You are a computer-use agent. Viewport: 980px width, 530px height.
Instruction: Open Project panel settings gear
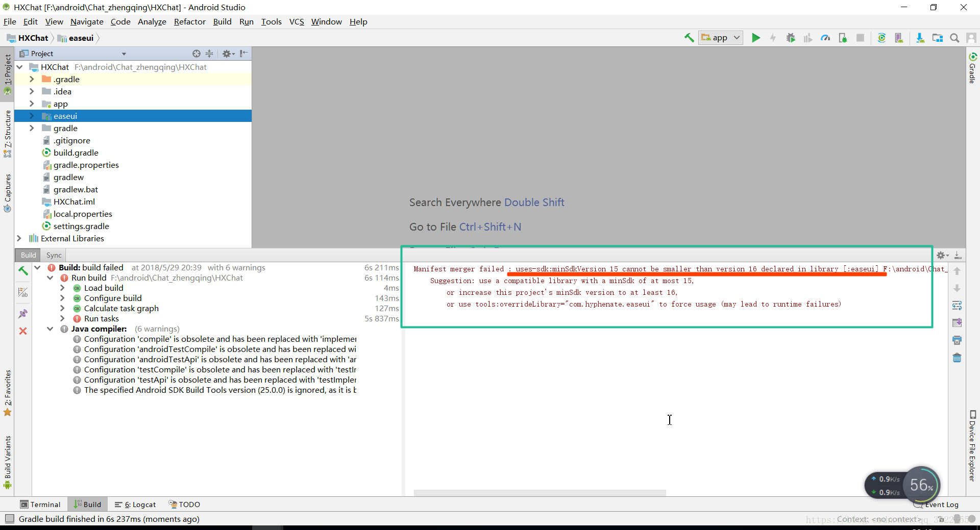pos(228,54)
